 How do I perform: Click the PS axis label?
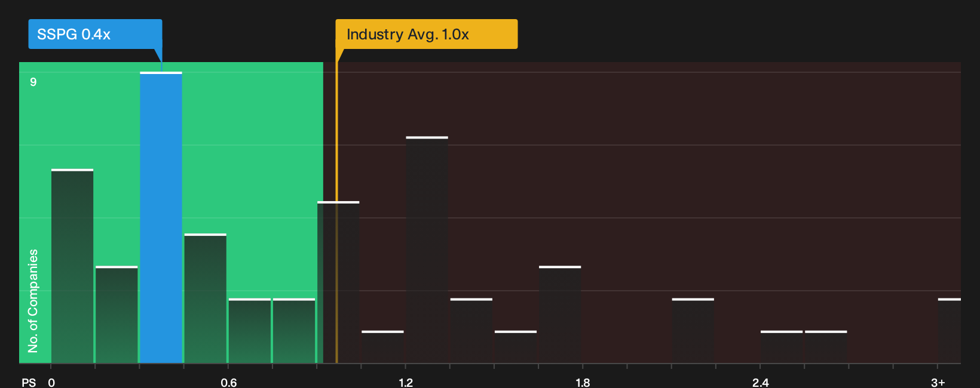click(29, 382)
